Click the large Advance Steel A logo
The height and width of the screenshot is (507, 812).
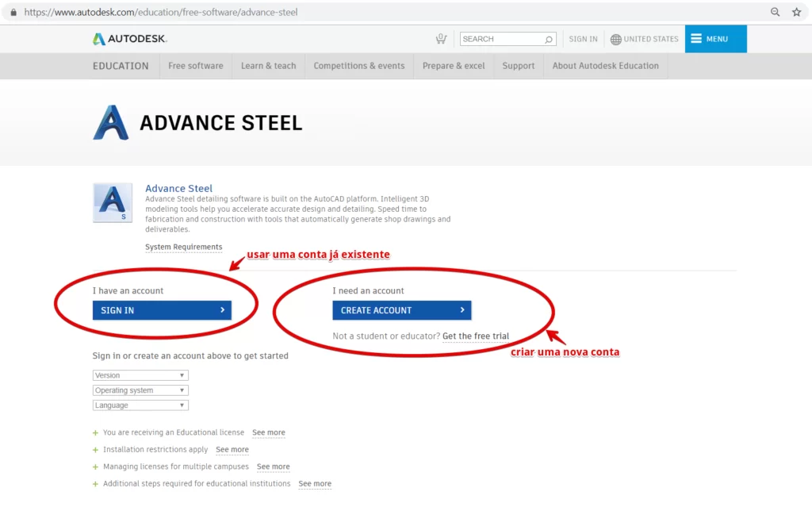point(110,123)
